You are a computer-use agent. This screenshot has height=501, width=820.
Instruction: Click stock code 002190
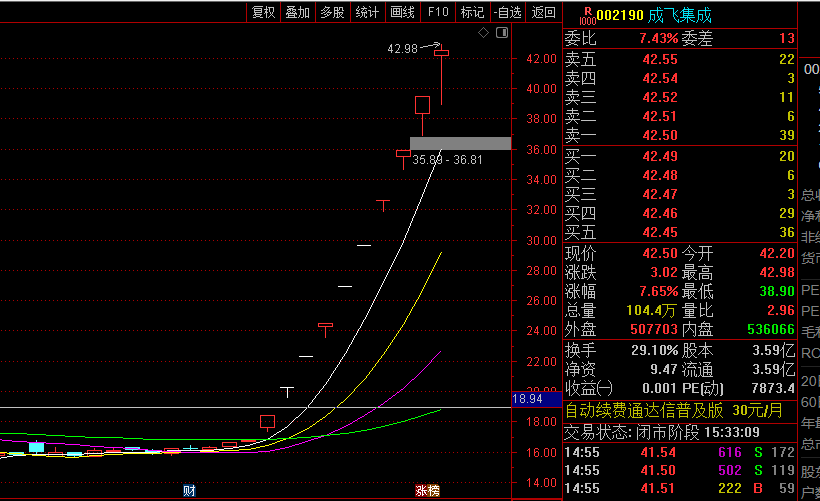[x=620, y=16]
